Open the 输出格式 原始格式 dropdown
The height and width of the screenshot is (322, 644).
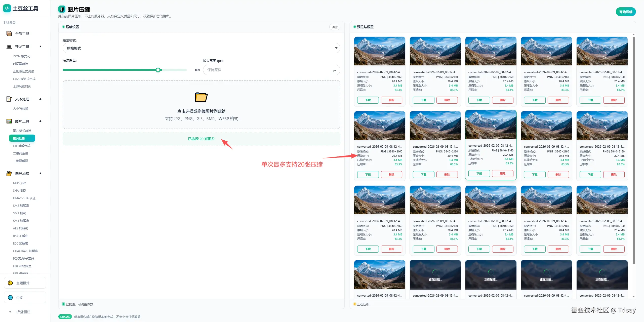click(201, 48)
